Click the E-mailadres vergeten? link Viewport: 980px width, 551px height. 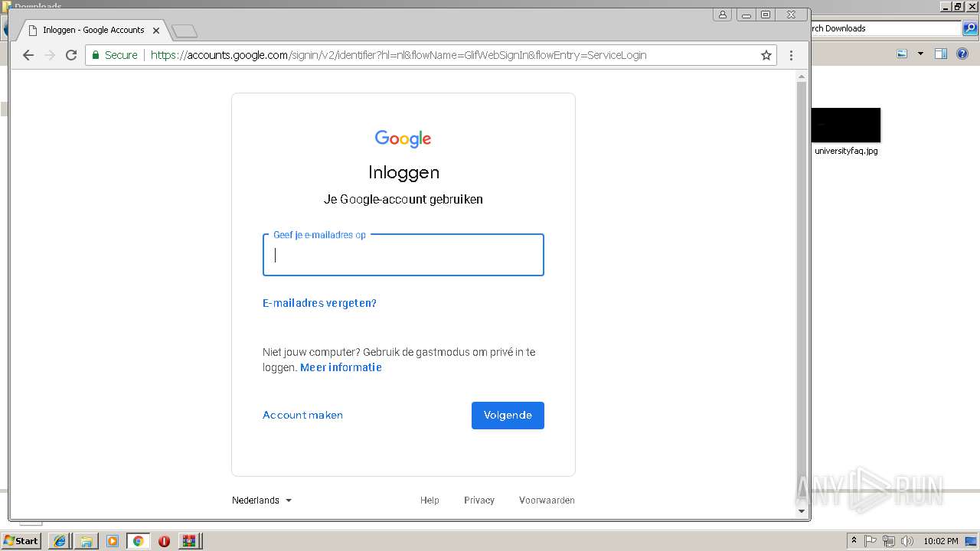[x=319, y=303]
